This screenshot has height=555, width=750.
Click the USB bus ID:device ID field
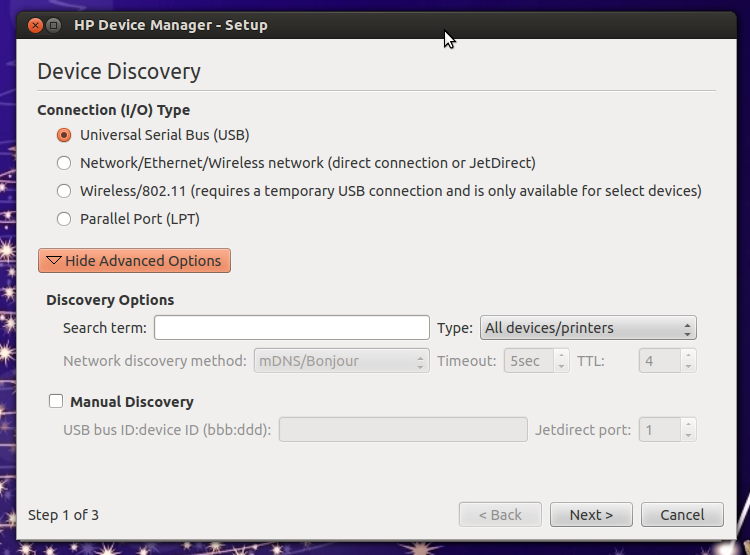[403, 430]
